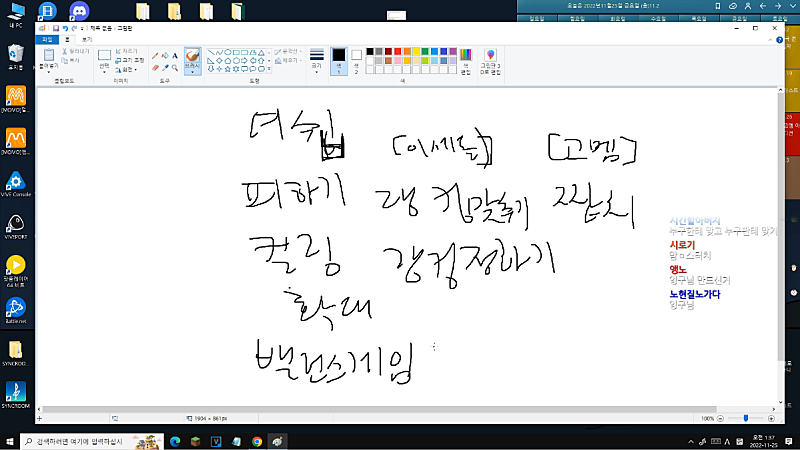Open Customize Quick Access Toolbar arrow
The width and height of the screenshot is (800, 450).
pyautogui.click(x=82, y=29)
